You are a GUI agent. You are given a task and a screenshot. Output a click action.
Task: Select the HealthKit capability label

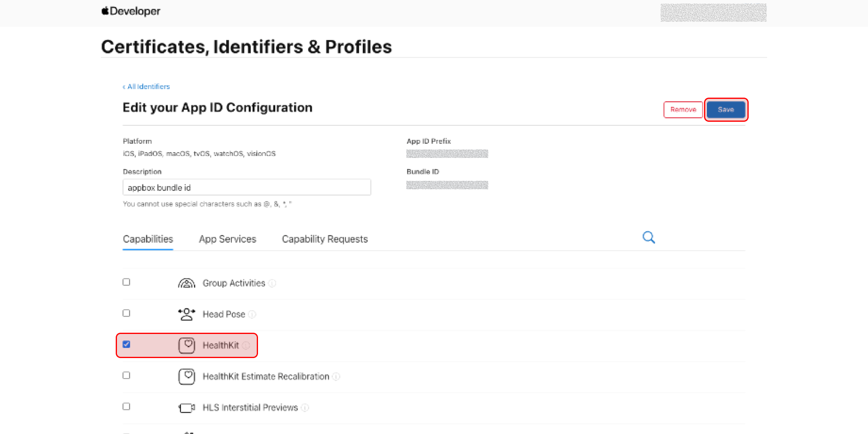coord(221,346)
